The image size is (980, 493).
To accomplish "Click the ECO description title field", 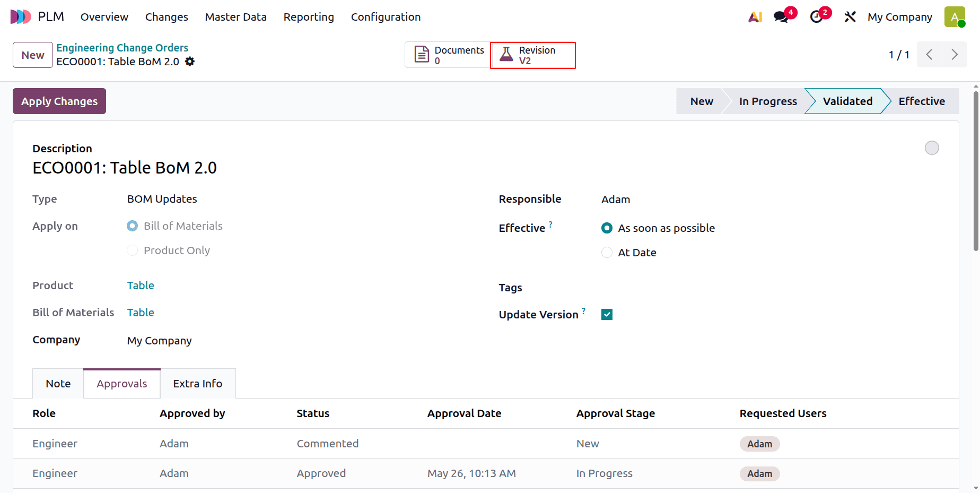I will point(125,168).
